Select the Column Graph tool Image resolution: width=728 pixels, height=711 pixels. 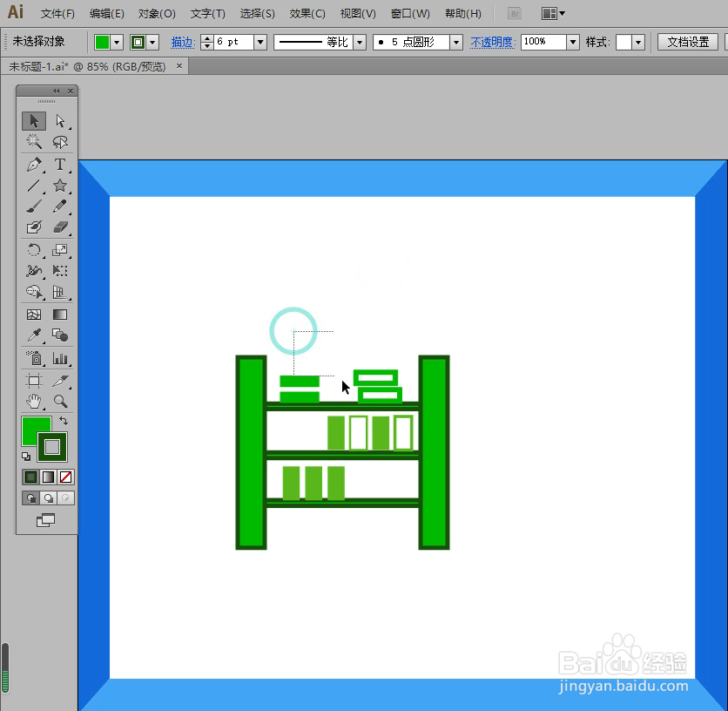[x=60, y=358]
